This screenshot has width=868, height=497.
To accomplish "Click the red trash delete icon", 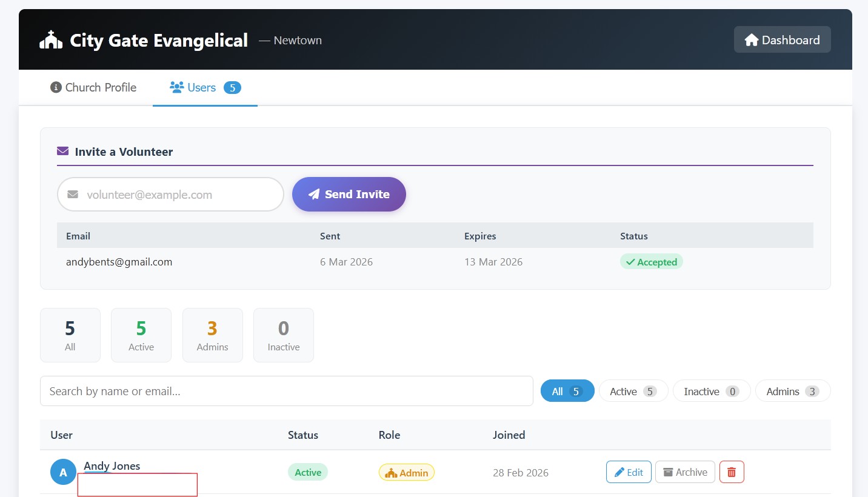I will (x=732, y=472).
